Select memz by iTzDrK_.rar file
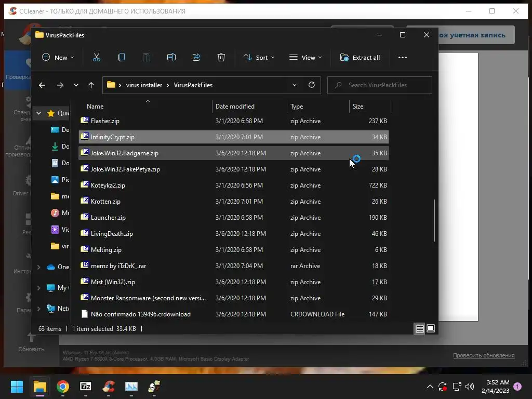The width and height of the screenshot is (532, 399). tap(233, 266)
